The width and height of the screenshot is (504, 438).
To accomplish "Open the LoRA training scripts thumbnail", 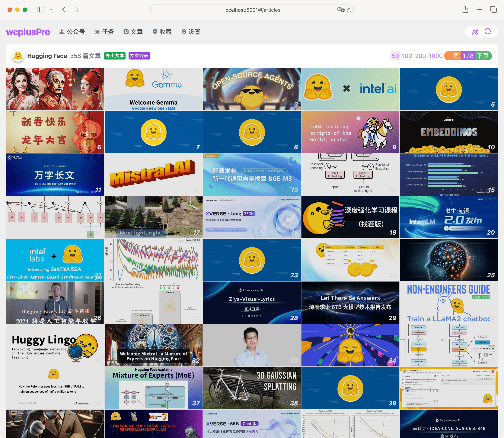I will (350, 132).
